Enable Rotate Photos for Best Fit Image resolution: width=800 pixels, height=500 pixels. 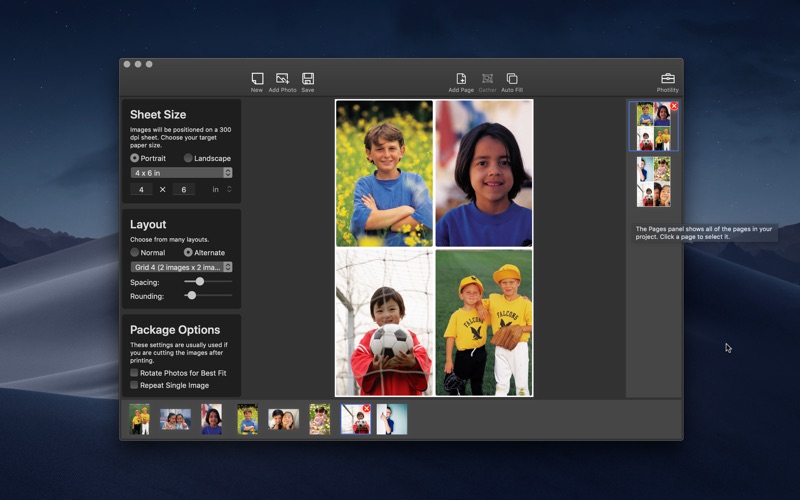tap(134, 372)
